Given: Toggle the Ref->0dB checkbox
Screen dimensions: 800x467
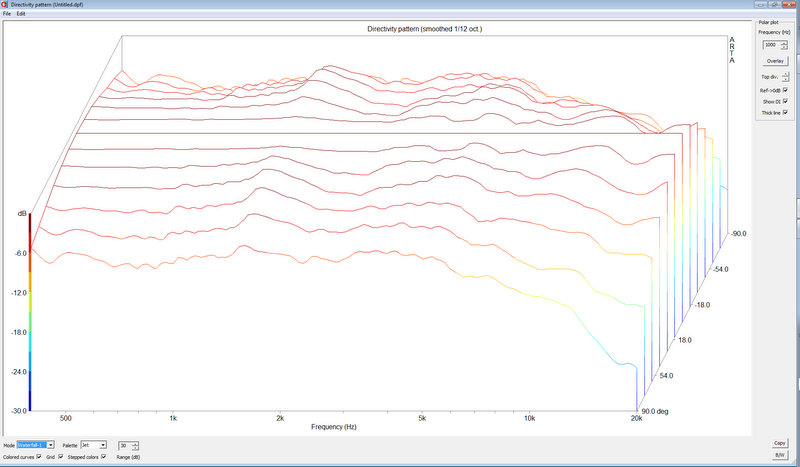Looking at the screenshot, I should tap(786, 90).
